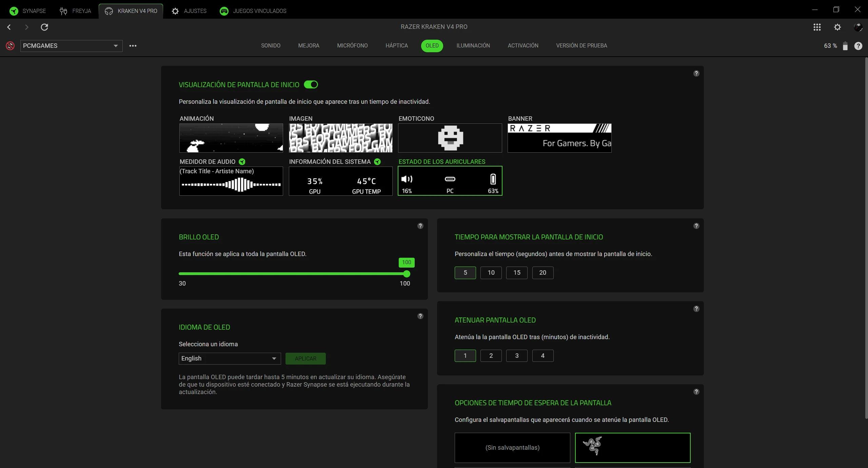Go to the Háptica section

(397, 45)
